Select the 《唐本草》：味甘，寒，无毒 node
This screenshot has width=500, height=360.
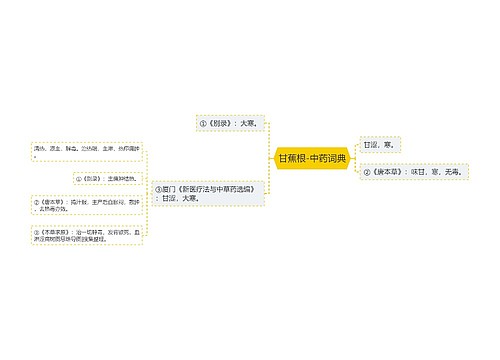pyautogui.click(x=414, y=172)
